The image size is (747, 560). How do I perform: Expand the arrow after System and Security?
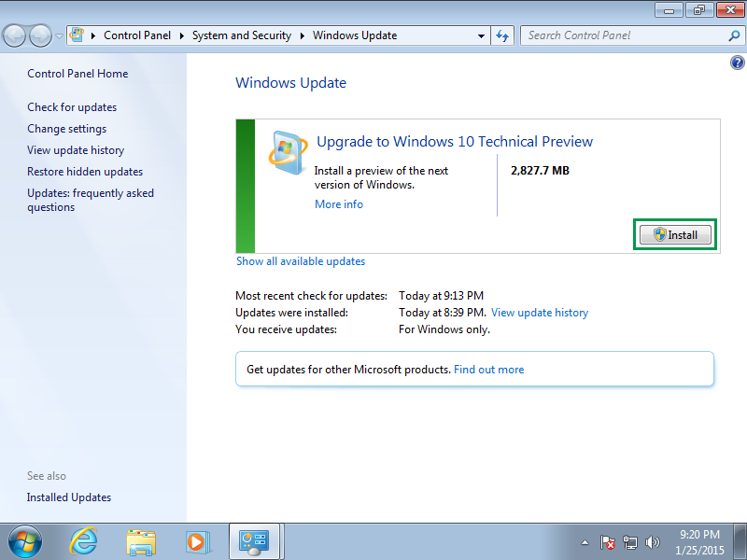302,35
